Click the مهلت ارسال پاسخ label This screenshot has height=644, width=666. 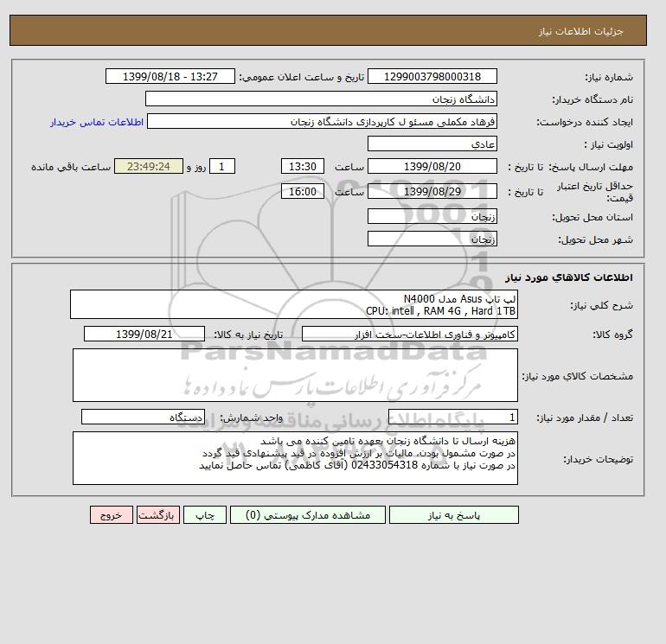(x=591, y=167)
